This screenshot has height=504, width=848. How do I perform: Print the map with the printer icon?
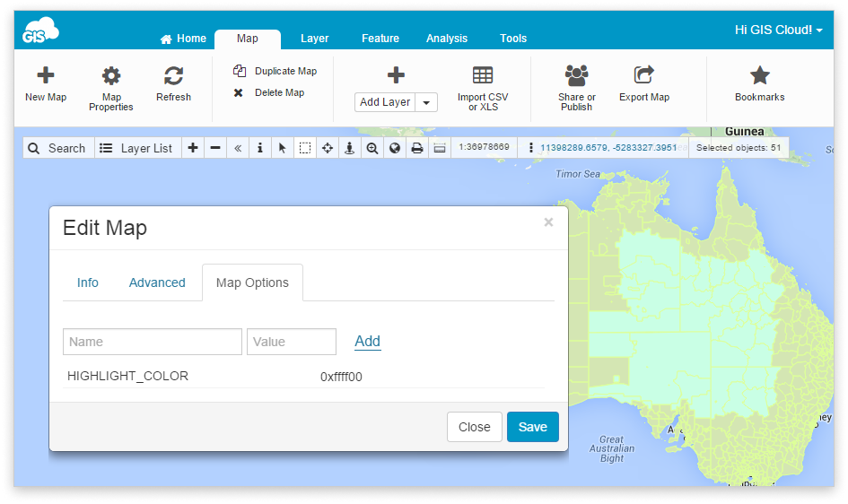(x=417, y=148)
